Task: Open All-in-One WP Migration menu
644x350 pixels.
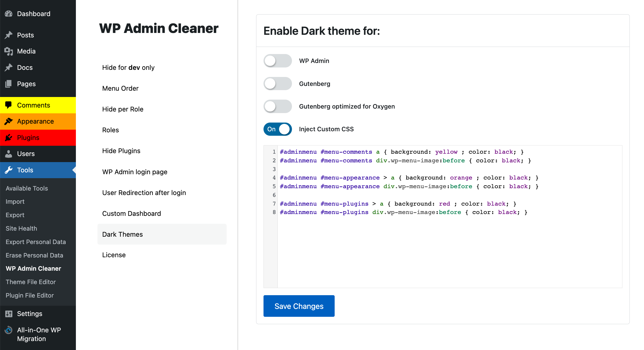Action: point(38,334)
